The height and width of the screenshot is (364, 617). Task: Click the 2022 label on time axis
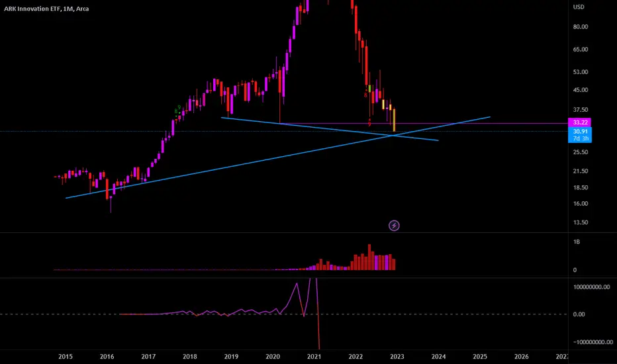point(356,357)
